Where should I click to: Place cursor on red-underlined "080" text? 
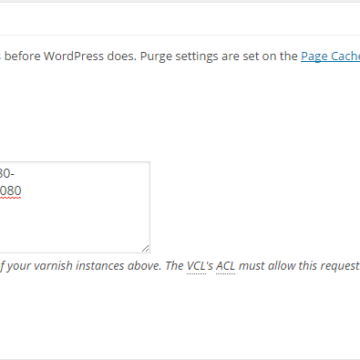[x=11, y=191]
